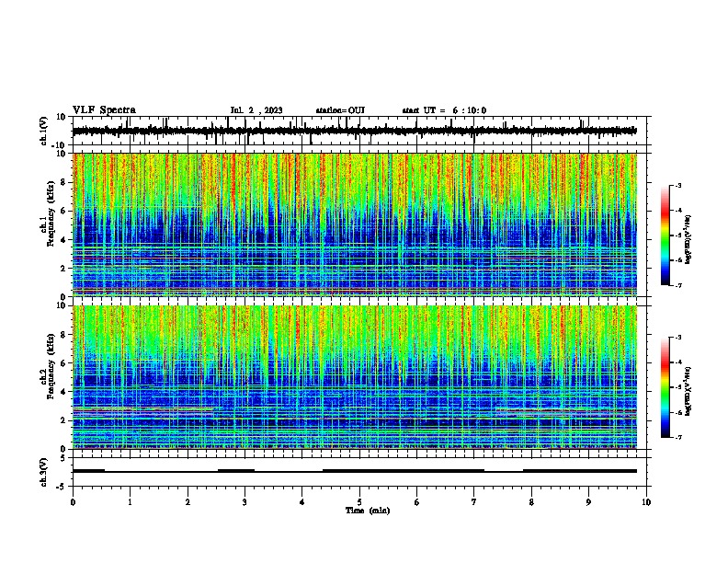The width and height of the screenshot is (728, 563).
Task: Click the "ch.1(V)" waveform axis label
Action: point(44,131)
